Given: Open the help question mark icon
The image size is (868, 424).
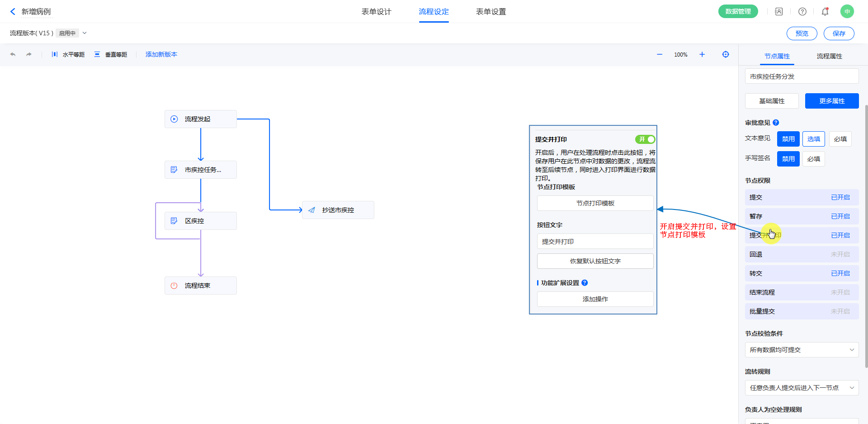Looking at the screenshot, I should point(802,12).
